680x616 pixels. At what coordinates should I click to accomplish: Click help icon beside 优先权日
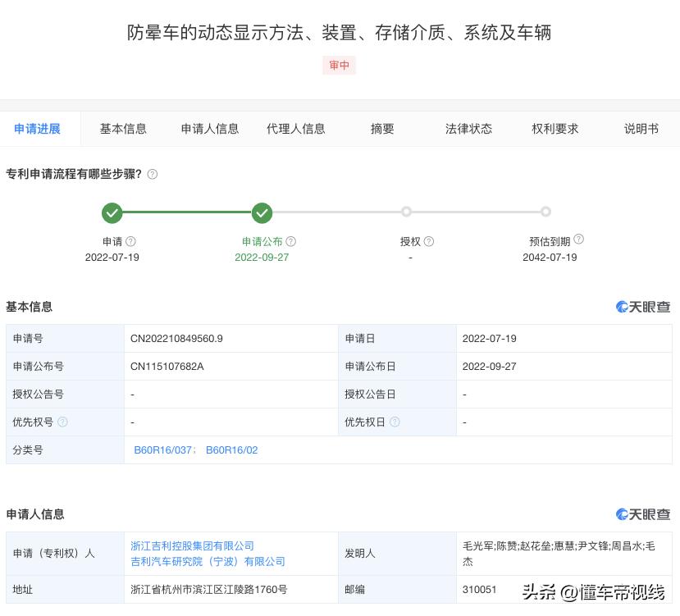tap(395, 422)
